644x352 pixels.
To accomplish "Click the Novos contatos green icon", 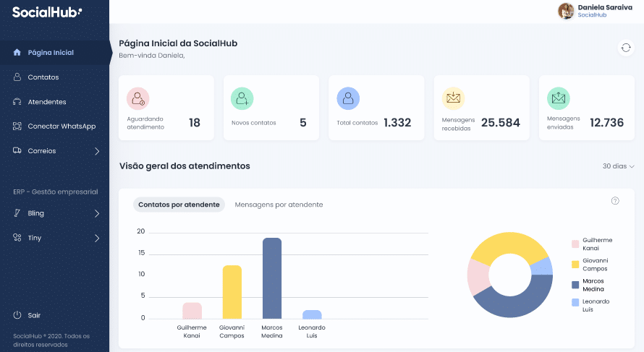I will point(242,98).
